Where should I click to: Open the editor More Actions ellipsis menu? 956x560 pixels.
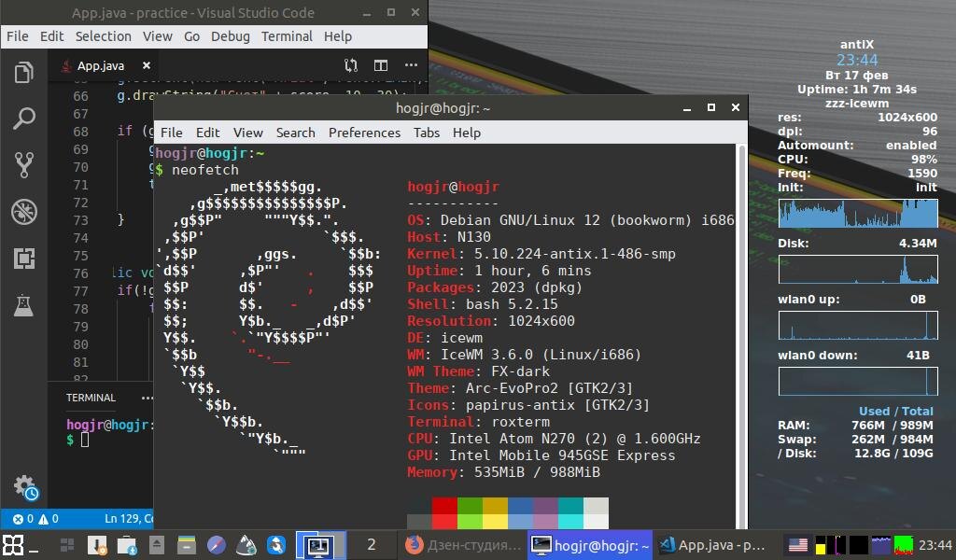coord(409,65)
